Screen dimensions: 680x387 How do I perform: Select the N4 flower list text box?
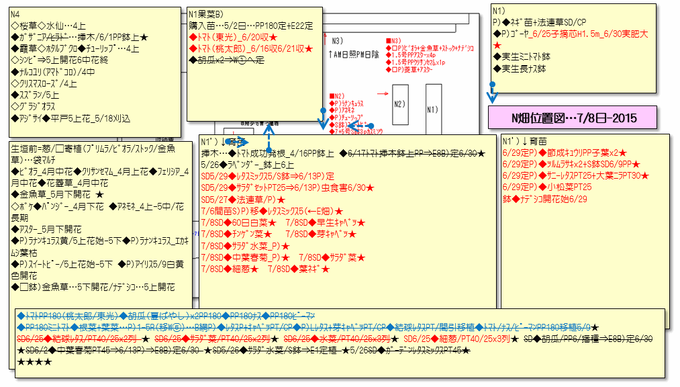pos(95,72)
